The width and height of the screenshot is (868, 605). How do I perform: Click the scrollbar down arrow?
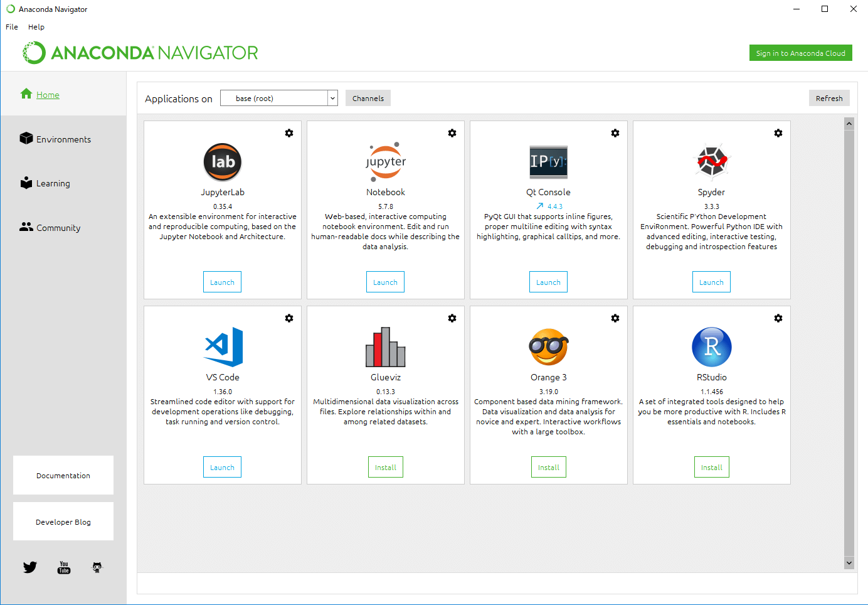pos(849,563)
